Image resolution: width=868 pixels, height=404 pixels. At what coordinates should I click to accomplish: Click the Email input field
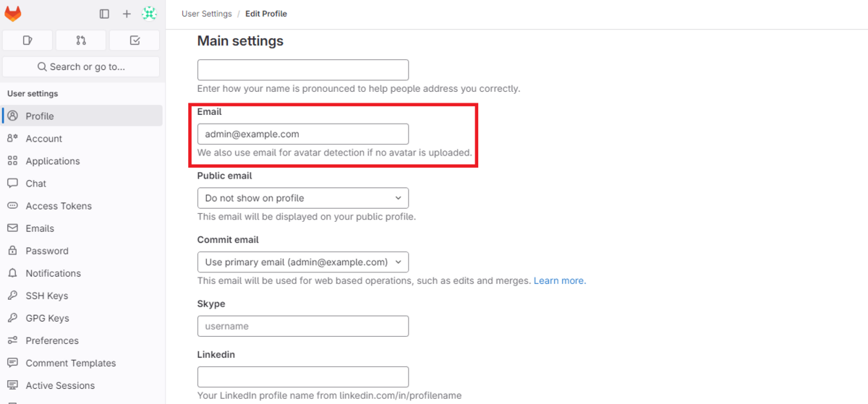(302, 134)
